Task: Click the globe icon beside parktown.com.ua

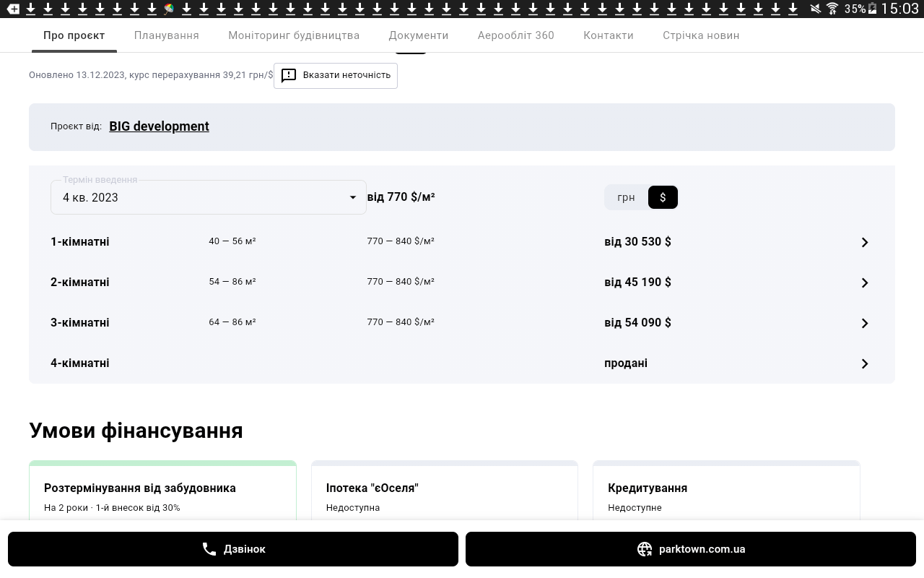Action: click(x=645, y=549)
